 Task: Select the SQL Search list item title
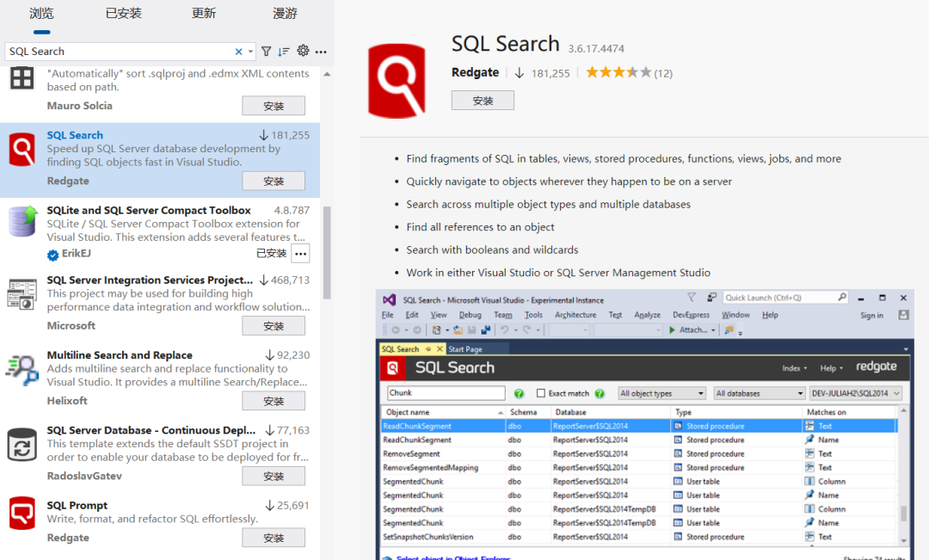pyautogui.click(x=75, y=135)
